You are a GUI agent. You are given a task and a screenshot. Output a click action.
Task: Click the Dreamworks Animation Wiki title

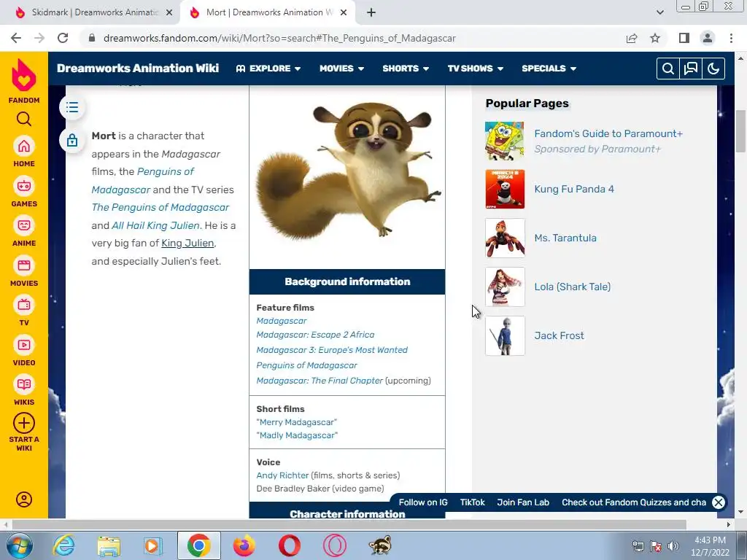click(138, 68)
